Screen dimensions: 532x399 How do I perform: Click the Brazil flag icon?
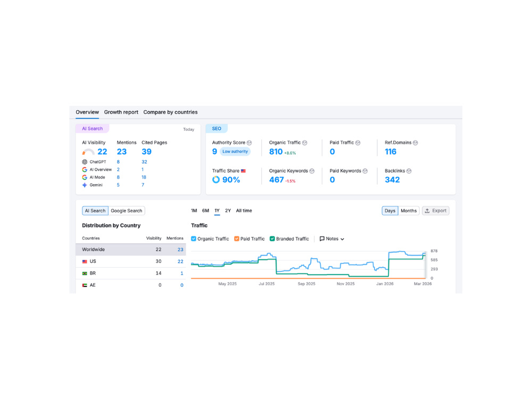click(x=85, y=273)
